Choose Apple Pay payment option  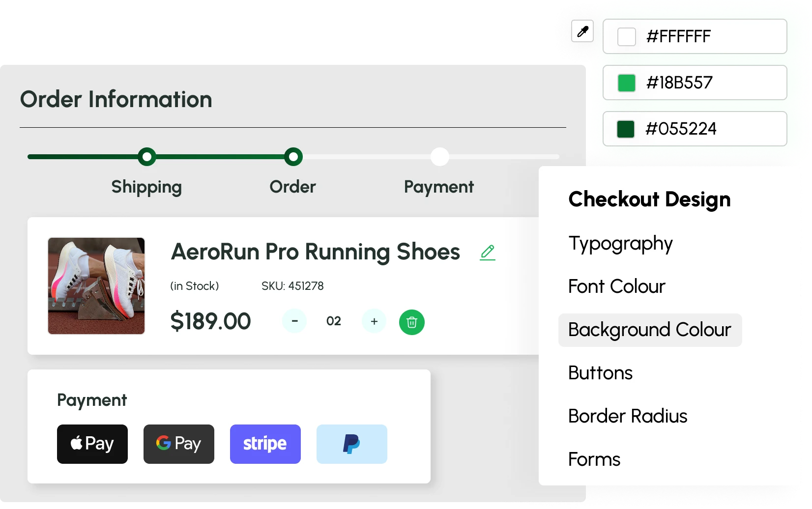pyautogui.click(x=92, y=444)
